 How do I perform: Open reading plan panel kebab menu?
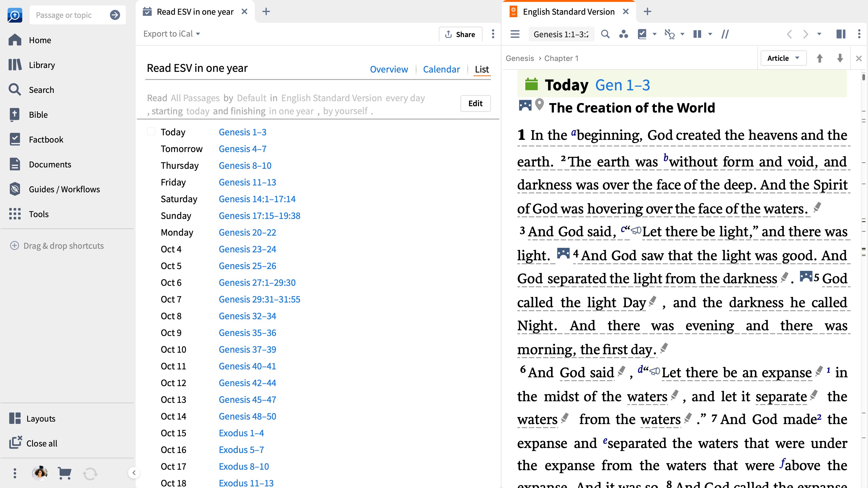pyautogui.click(x=493, y=34)
